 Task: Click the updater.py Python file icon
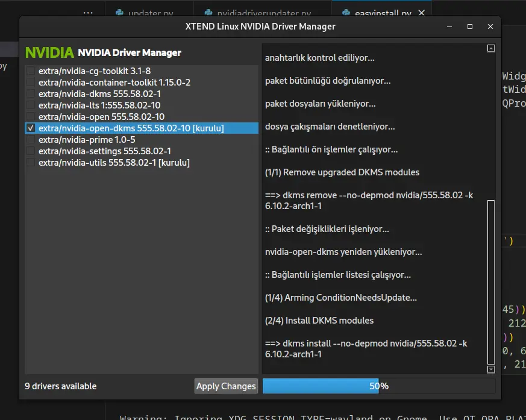(x=119, y=13)
